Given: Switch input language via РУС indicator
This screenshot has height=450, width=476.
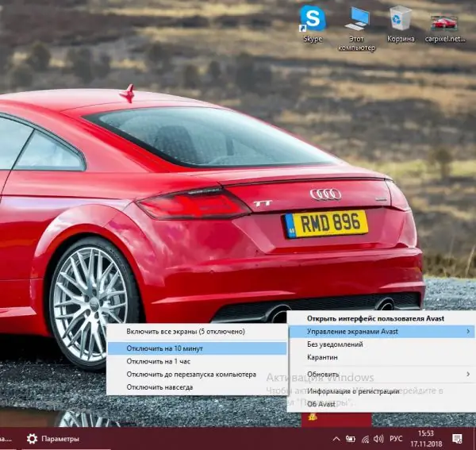Looking at the screenshot, I should point(396,439).
